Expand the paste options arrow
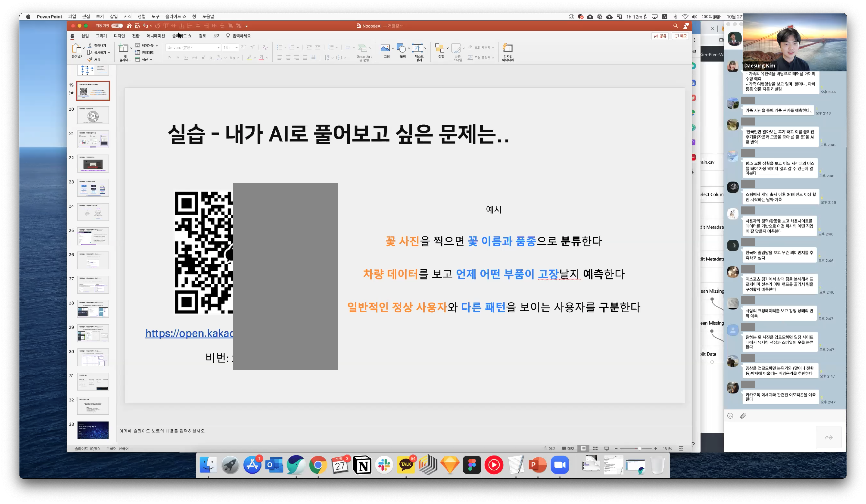This screenshot has width=866, height=504. click(x=83, y=48)
